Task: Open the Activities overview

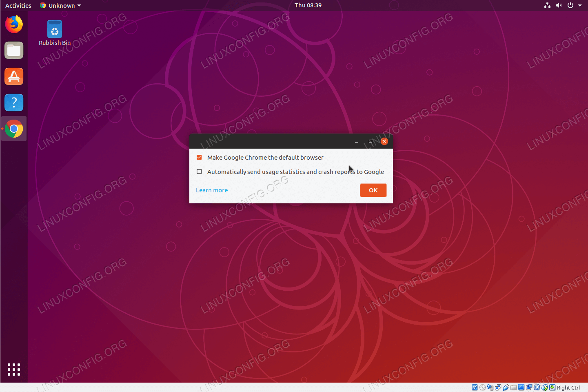Action: click(18, 5)
